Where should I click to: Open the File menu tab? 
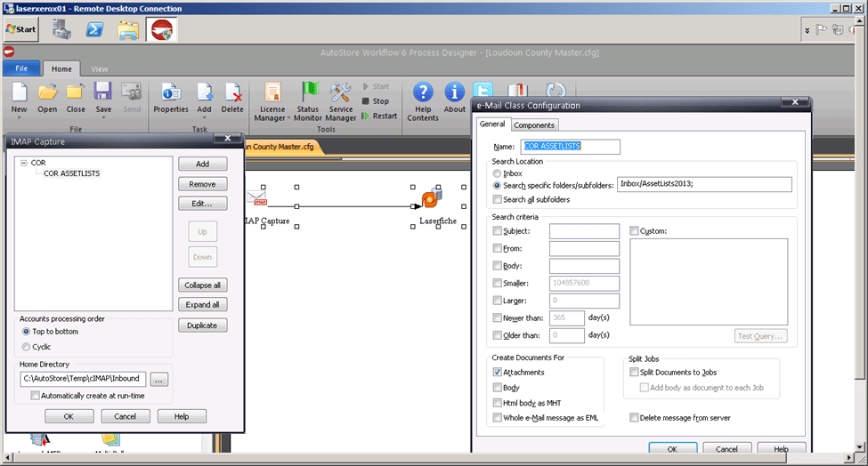(x=21, y=68)
